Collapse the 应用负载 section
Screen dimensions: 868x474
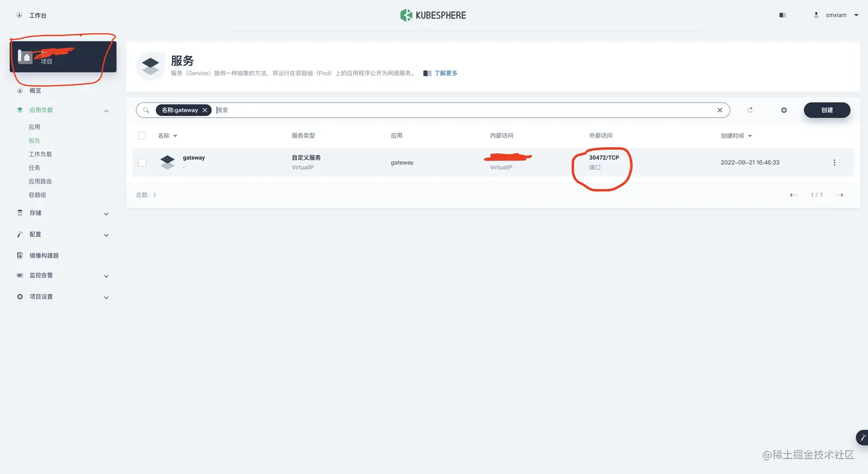[x=106, y=111]
